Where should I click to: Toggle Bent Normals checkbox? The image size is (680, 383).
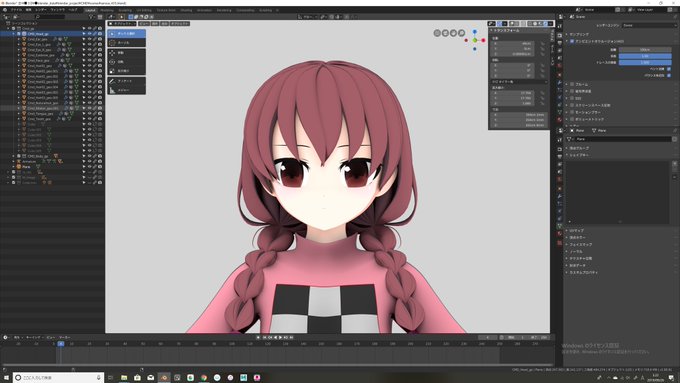(669, 69)
